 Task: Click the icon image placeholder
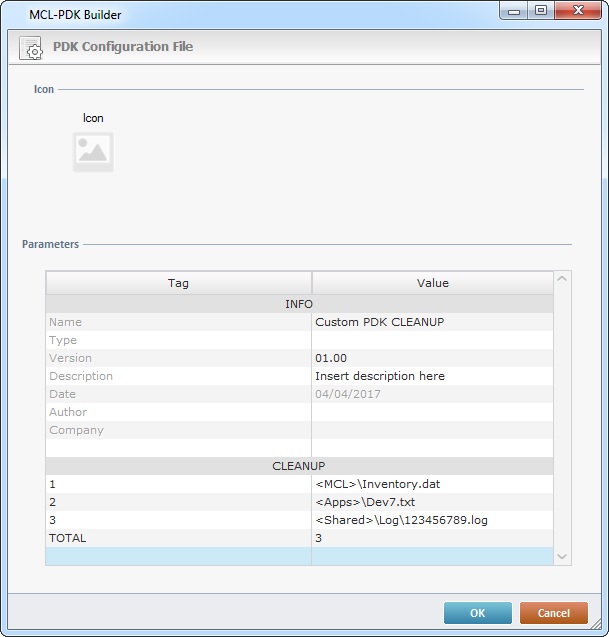[x=93, y=152]
